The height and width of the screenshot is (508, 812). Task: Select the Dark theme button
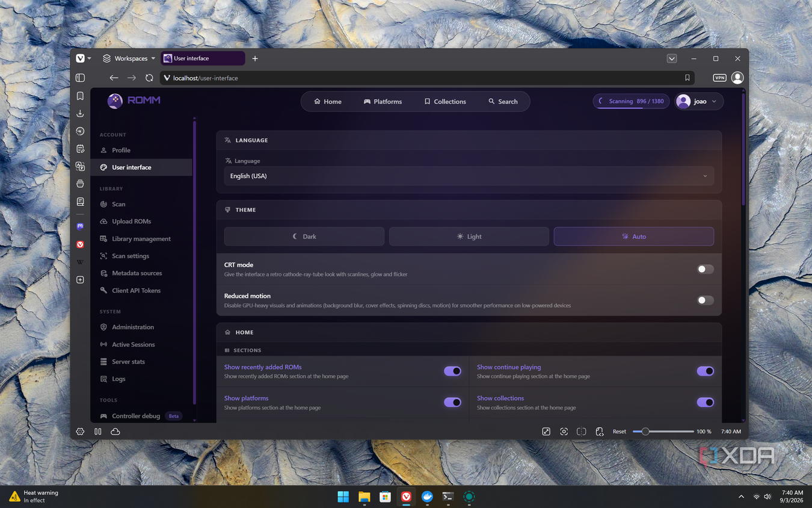pyautogui.click(x=304, y=237)
